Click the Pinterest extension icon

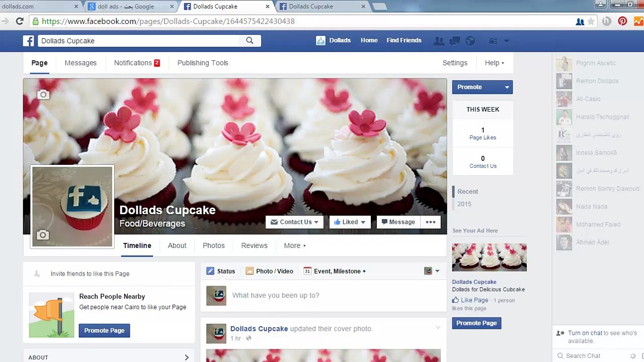(622, 21)
